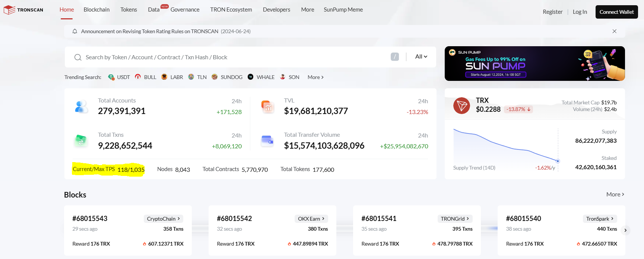The width and height of the screenshot is (644, 259).
Task: Open the Developers menu
Action: click(276, 10)
